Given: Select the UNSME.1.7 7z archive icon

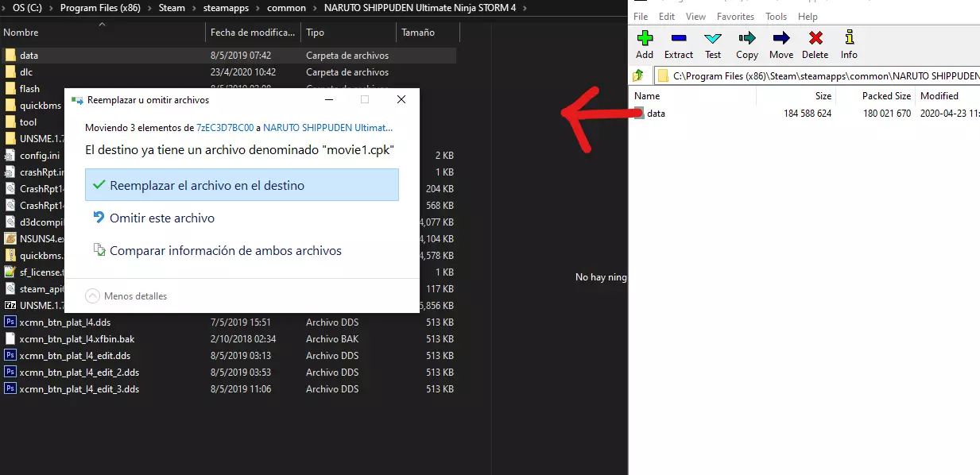Looking at the screenshot, I should (10, 305).
